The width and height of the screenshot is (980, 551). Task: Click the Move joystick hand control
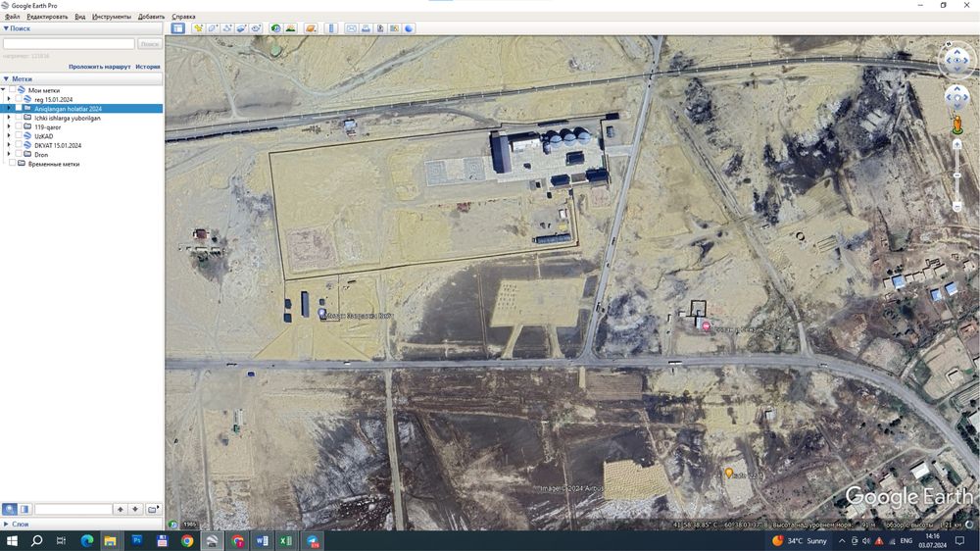[956, 98]
